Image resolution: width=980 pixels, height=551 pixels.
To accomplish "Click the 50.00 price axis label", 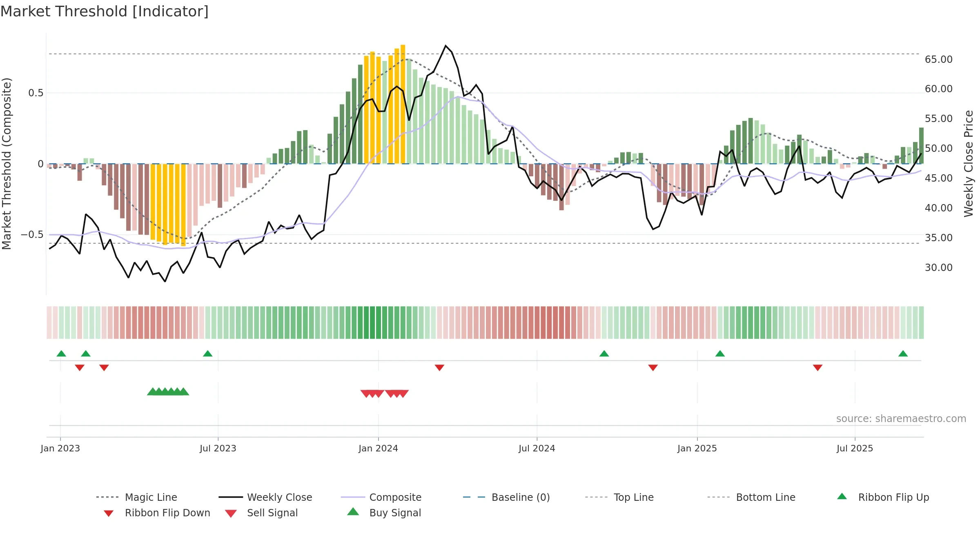I will (939, 148).
